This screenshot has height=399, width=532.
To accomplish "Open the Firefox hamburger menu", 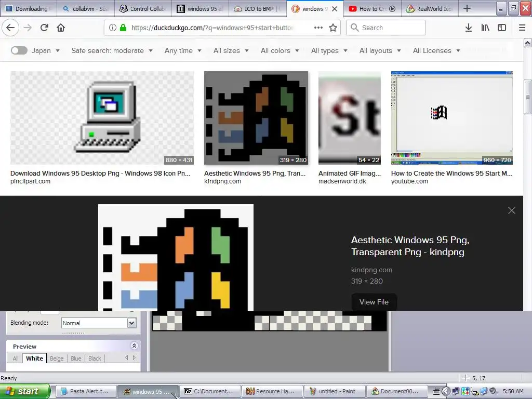I will pos(522,28).
